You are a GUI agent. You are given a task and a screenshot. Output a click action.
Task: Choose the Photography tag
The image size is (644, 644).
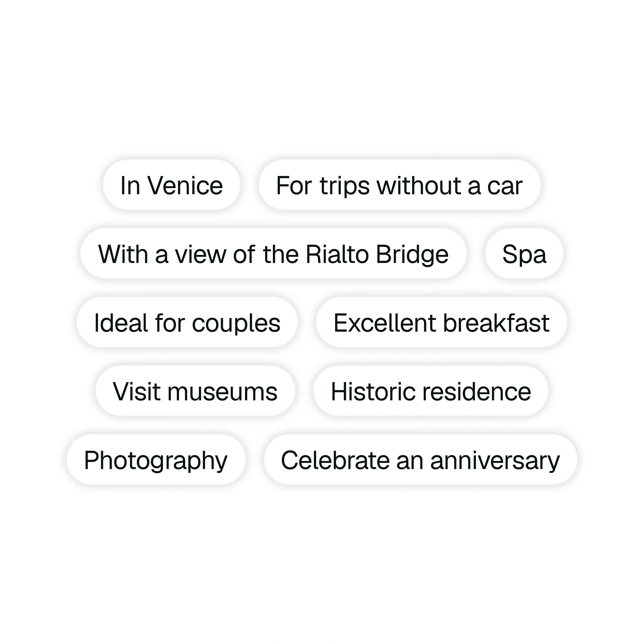156,460
